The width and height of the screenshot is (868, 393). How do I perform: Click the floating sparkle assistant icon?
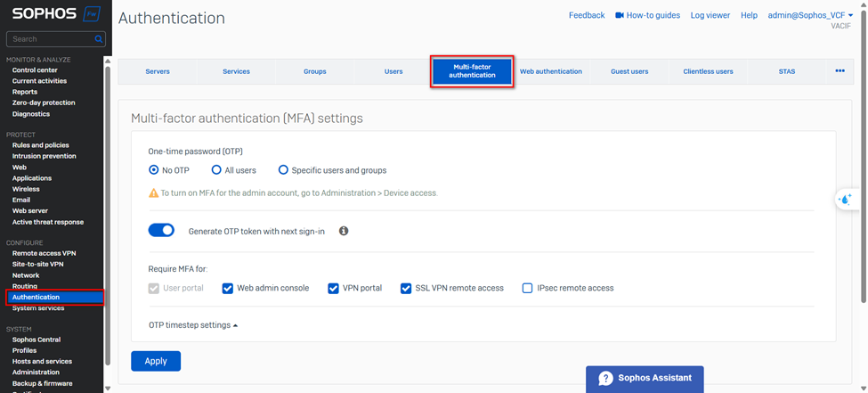point(846,200)
